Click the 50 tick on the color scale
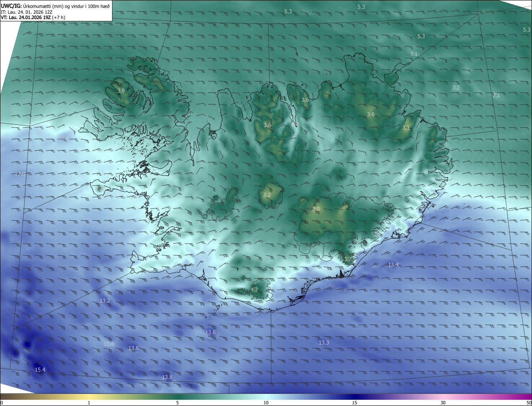532x406 pixels. 529,403
